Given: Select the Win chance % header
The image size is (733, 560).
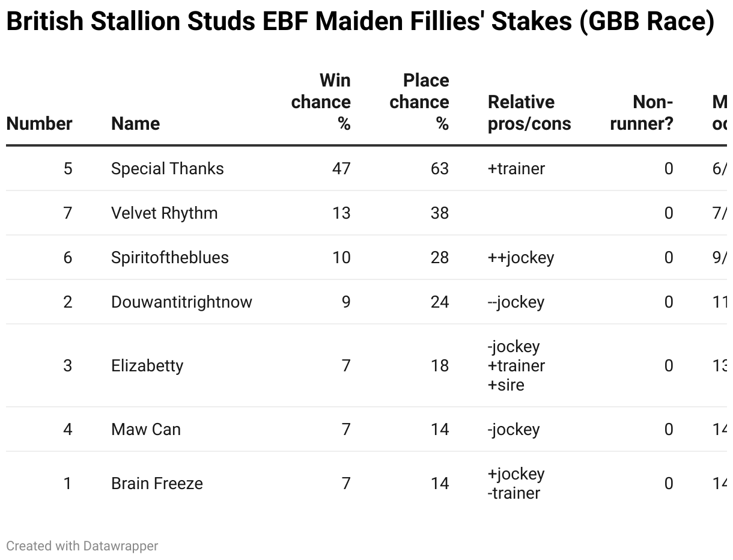Looking at the screenshot, I should click(321, 102).
